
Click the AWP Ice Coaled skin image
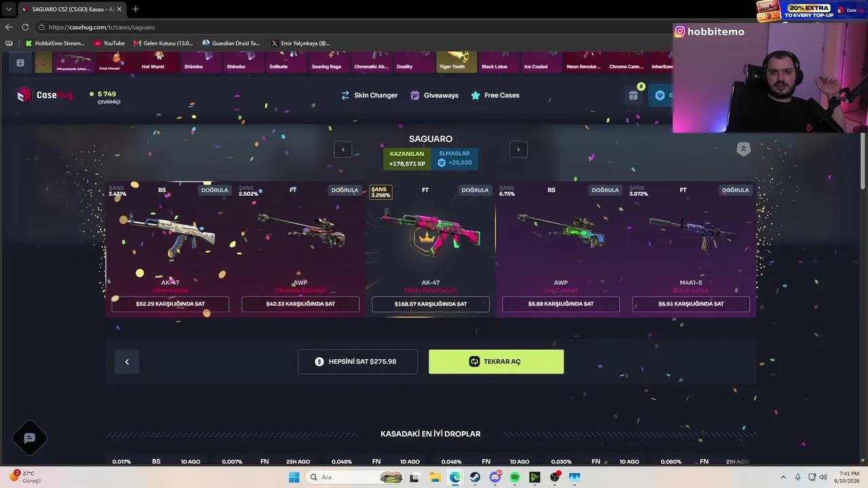pos(561,230)
